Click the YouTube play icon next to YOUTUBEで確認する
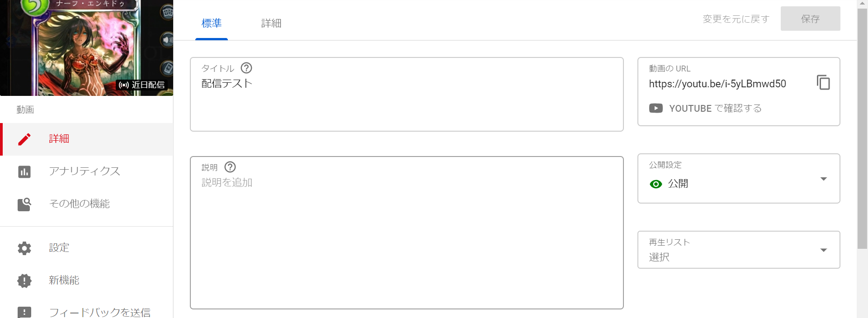 tap(656, 108)
